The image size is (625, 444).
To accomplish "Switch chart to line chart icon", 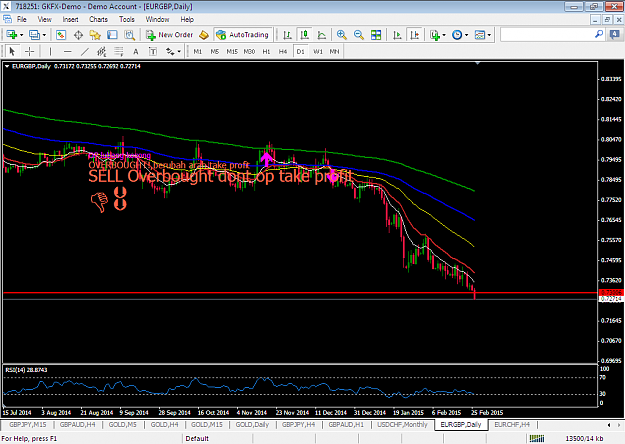I will (x=321, y=35).
